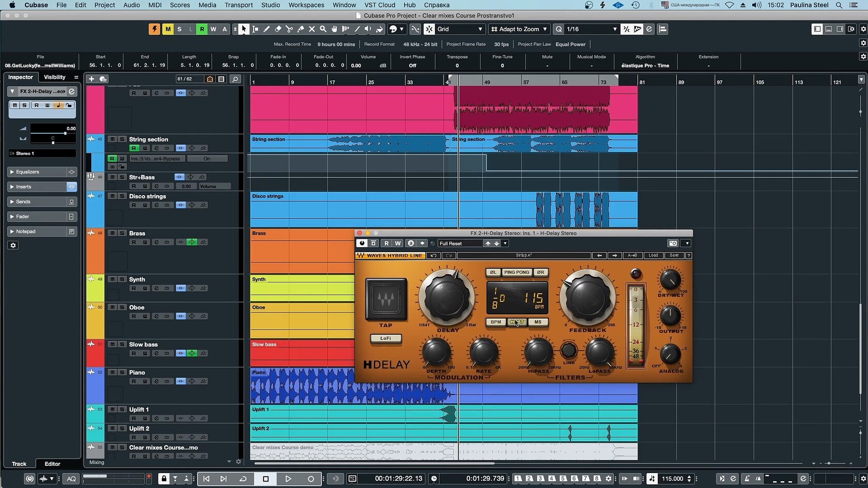This screenshot has width=868, height=488.
Task: Click the Constrain Delay Compensation lightning icon
Action: coord(154,29)
